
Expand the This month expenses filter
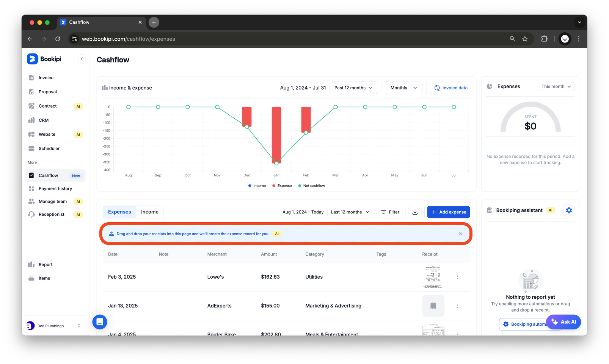coord(556,86)
